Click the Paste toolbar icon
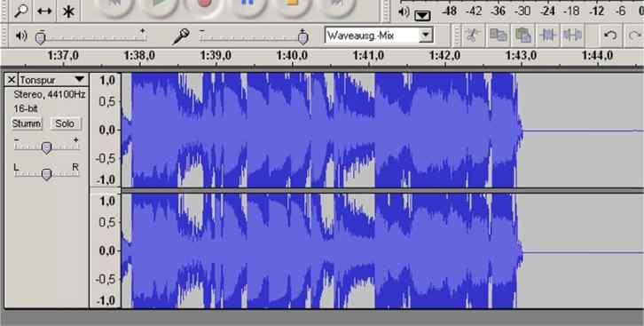The width and height of the screenshot is (644, 326). tap(522, 36)
